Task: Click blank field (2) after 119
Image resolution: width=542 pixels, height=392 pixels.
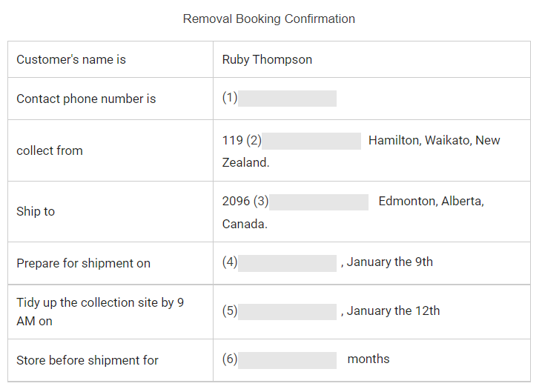Action: (x=311, y=141)
